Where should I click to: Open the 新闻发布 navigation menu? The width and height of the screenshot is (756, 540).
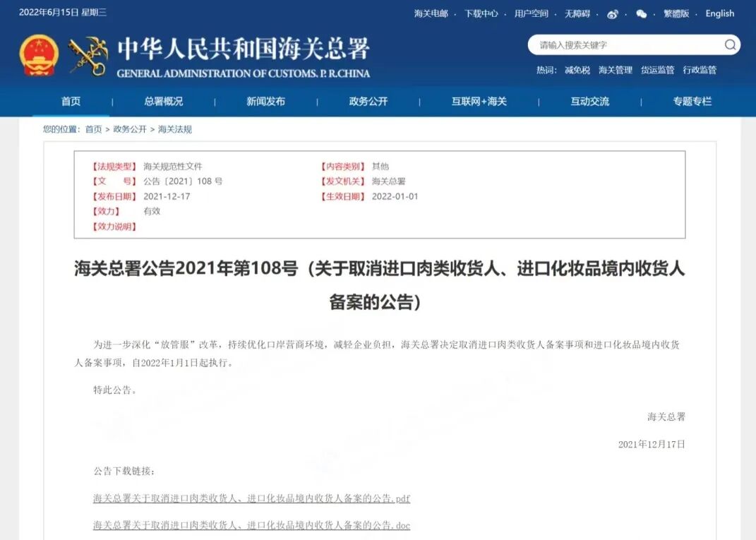pos(265,101)
